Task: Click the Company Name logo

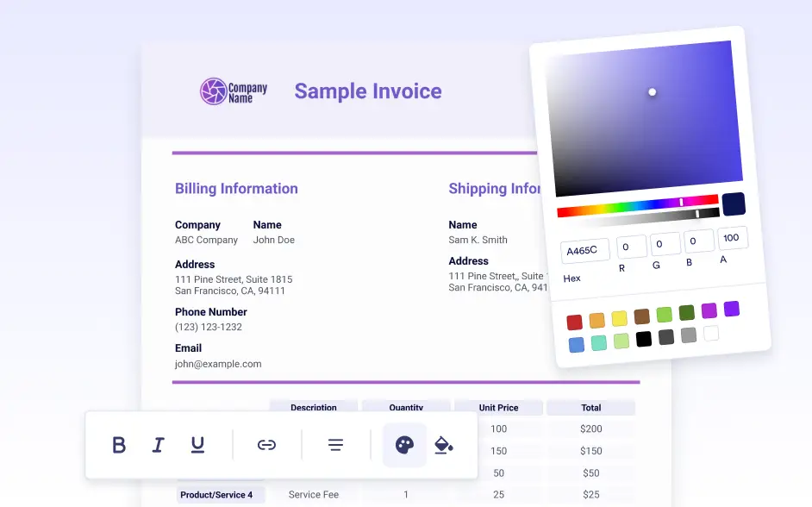Action: 234,91
